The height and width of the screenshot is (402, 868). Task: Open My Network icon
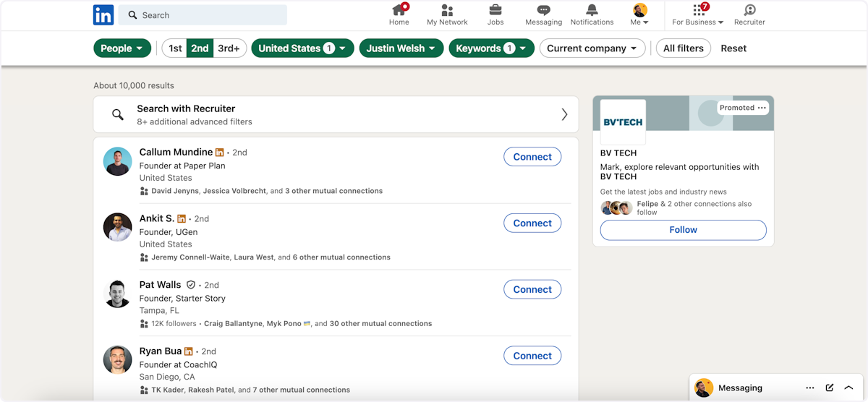point(447,15)
